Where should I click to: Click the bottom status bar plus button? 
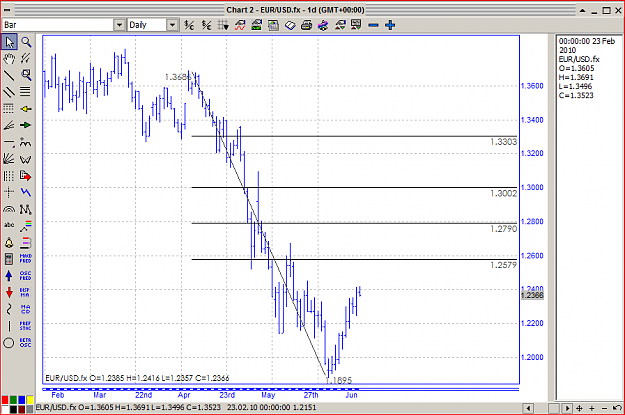(592, 408)
